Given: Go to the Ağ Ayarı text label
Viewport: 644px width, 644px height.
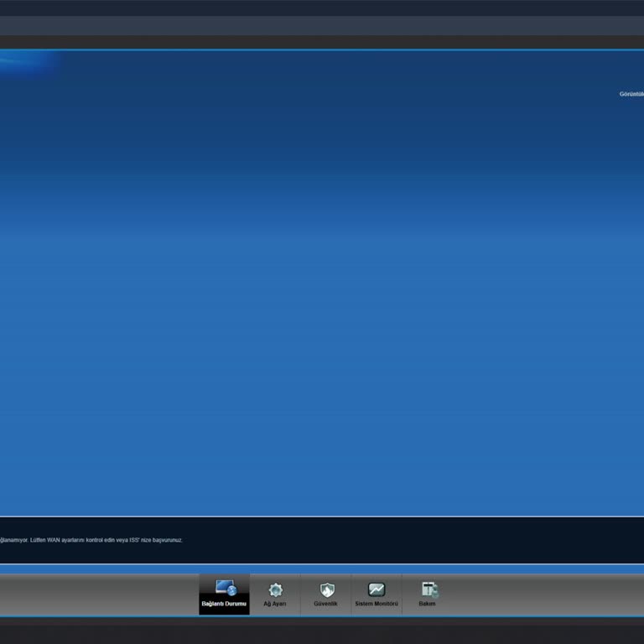Looking at the screenshot, I should coord(275,604).
